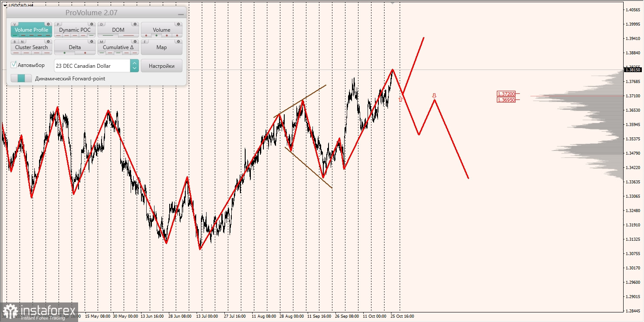Click the 15 May 08:00 date label

pos(97,316)
